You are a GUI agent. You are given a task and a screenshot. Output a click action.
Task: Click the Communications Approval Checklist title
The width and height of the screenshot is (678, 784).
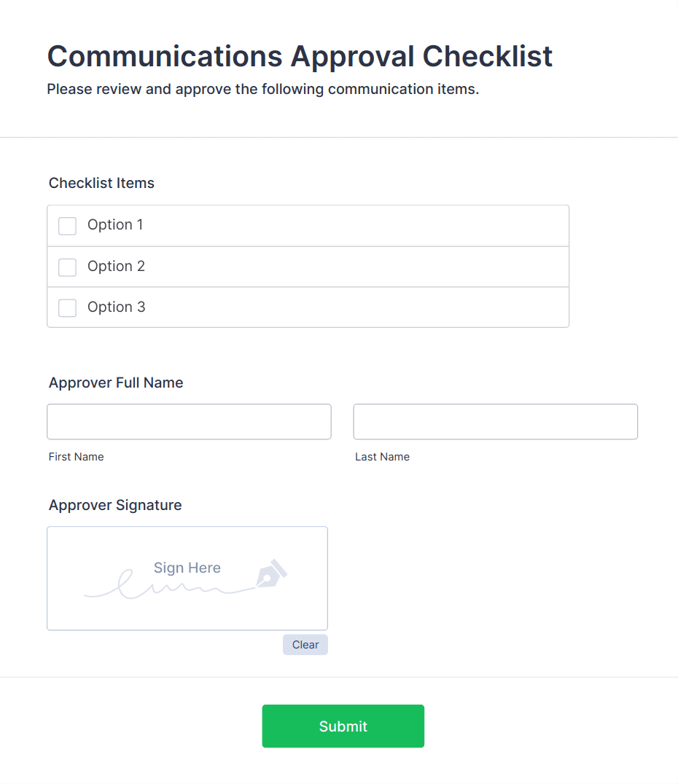click(x=300, y=56)
